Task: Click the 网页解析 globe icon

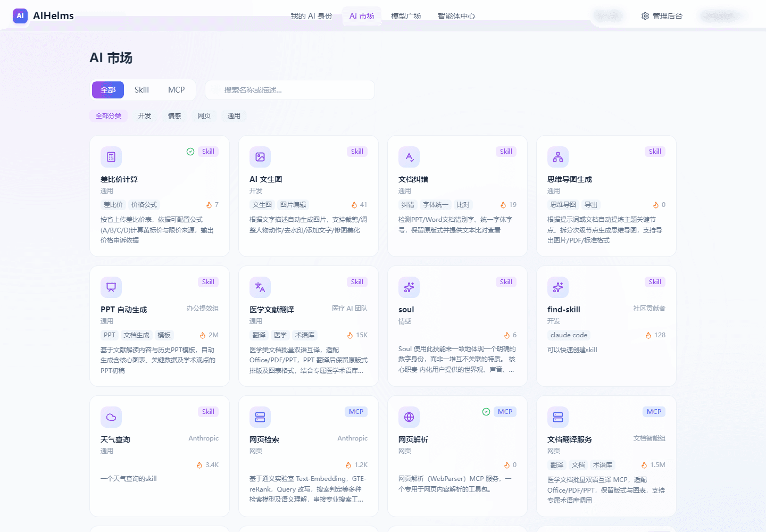Action: click(409, 417)
